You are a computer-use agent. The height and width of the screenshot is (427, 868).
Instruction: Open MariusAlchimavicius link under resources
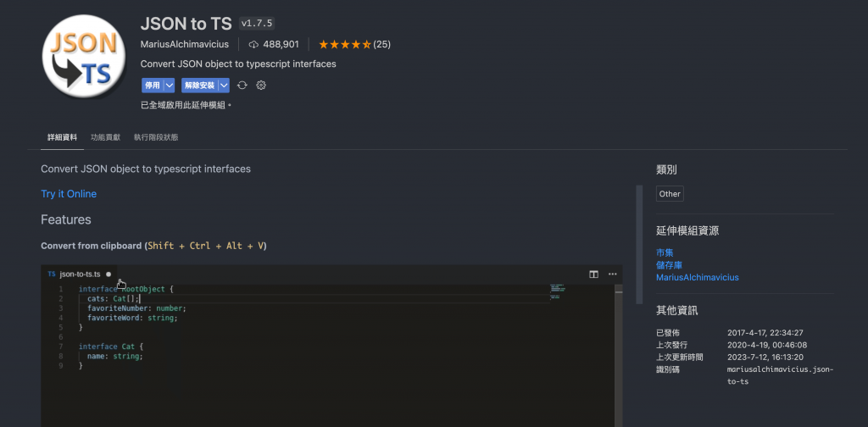pyautogui.click(x=698, y=277)
